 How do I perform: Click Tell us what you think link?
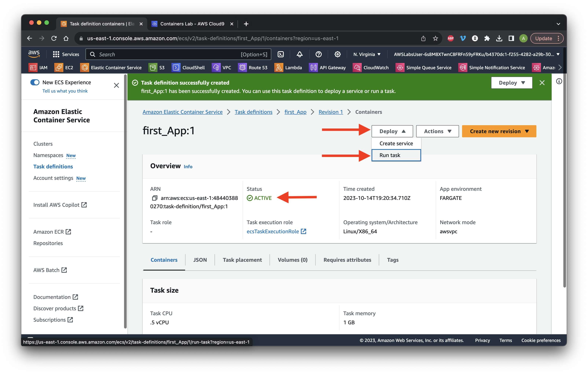(x=65, y=91)
